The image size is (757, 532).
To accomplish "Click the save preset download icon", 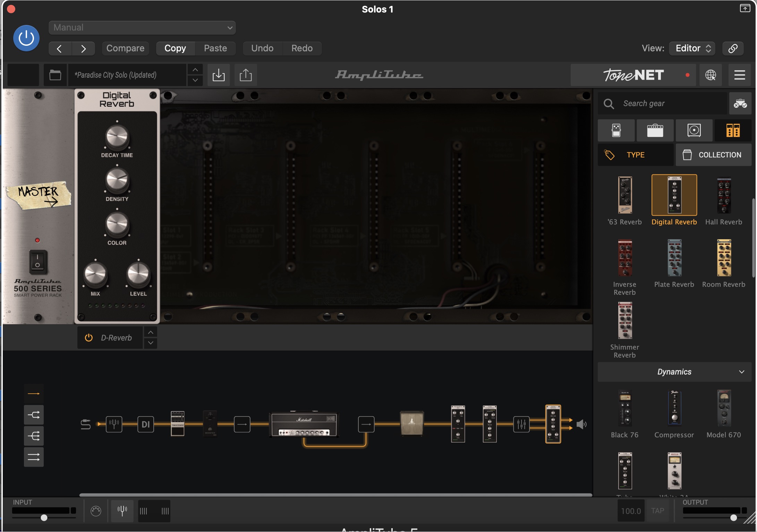I will pos(219,75).
